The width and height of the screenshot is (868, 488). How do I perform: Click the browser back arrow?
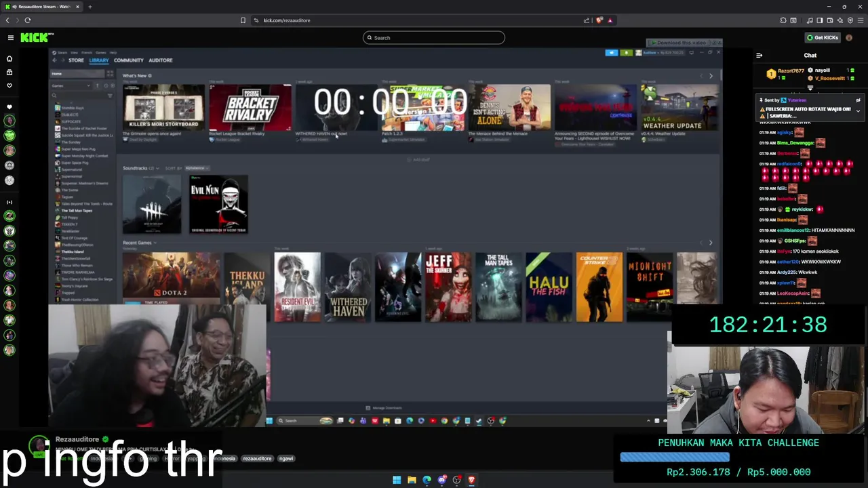(7, 20)
